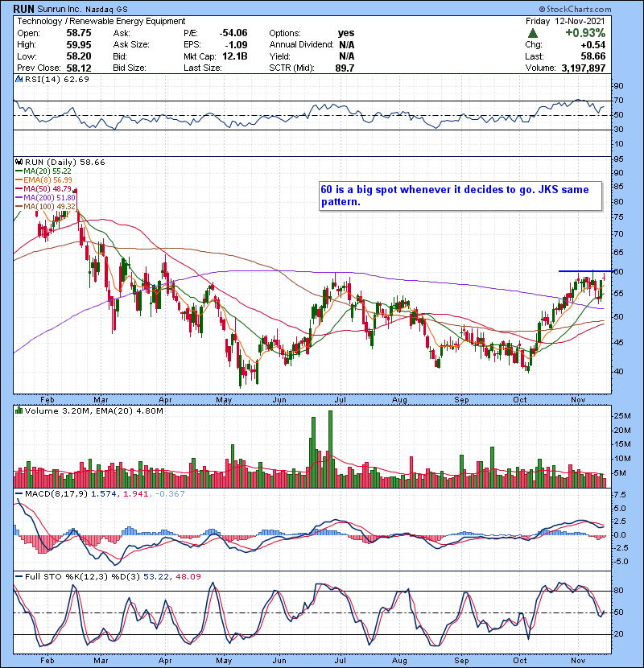The width and height of the screenshot is (644, 668).
Task: Click the MACD(8,17,9) legend line marker
Action: coord(19,494)
